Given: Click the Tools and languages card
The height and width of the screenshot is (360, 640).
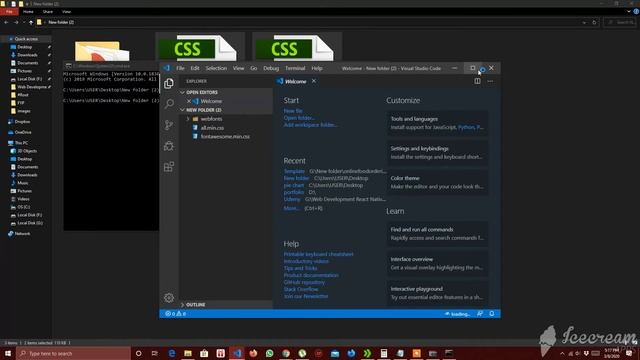Looking at the screenshot, I should [x=437, y=123].
